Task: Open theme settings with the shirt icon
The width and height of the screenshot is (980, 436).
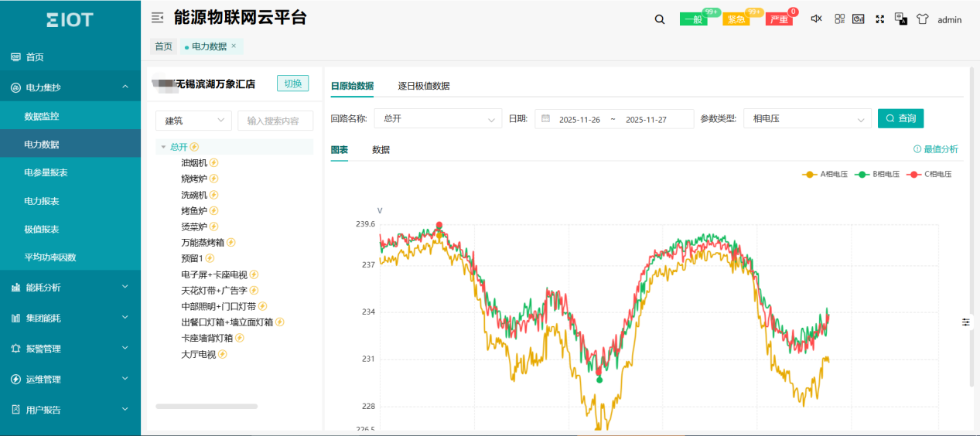Action: 921,19
